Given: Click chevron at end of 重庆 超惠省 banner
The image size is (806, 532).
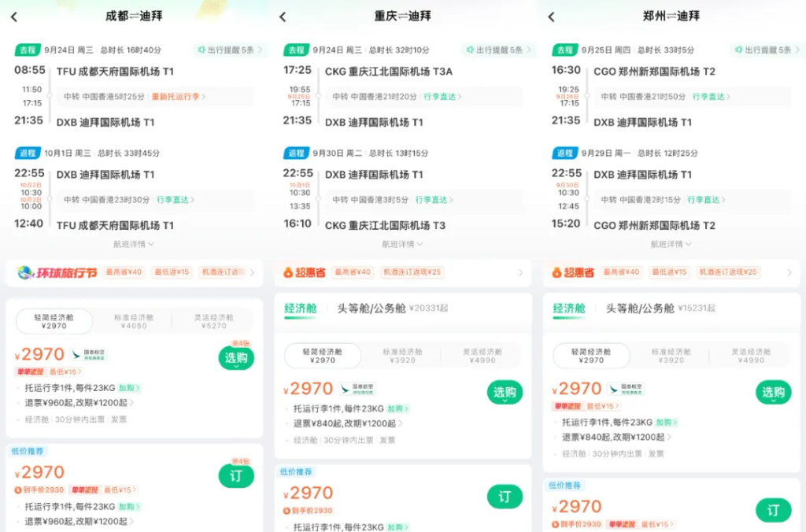Looking at the screenshot, I should [521, 272].
